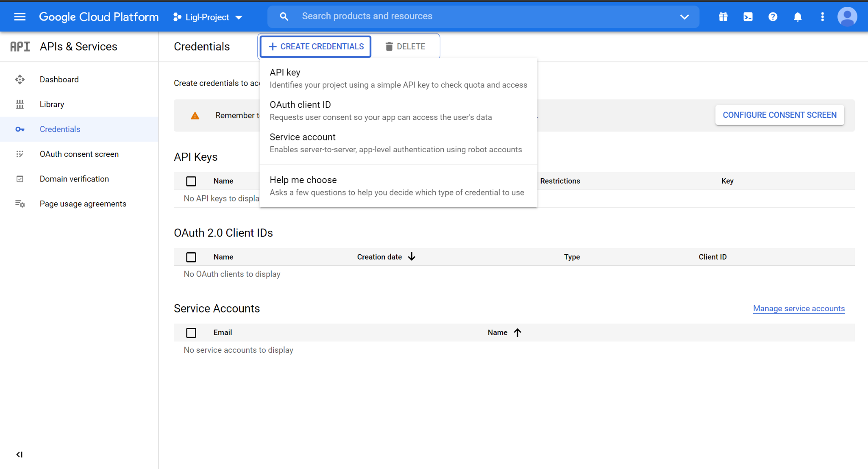Expand the search bar chevron
The image size is (868, 469).
pyautogui.click(x=684, y=17)
